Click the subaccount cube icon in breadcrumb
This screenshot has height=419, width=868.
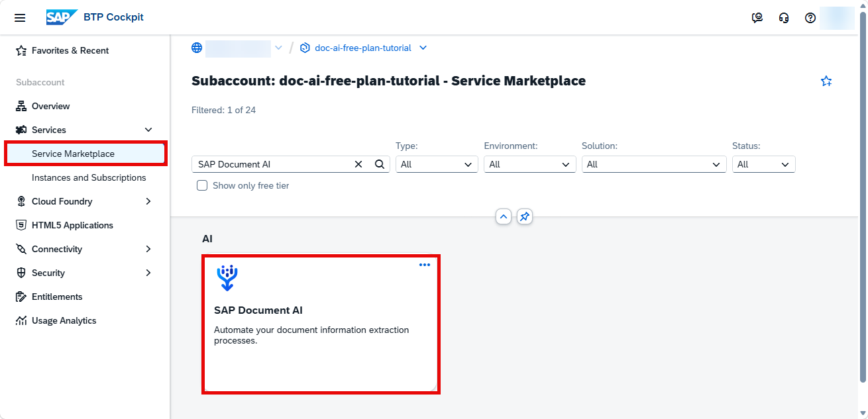(305, 48)
